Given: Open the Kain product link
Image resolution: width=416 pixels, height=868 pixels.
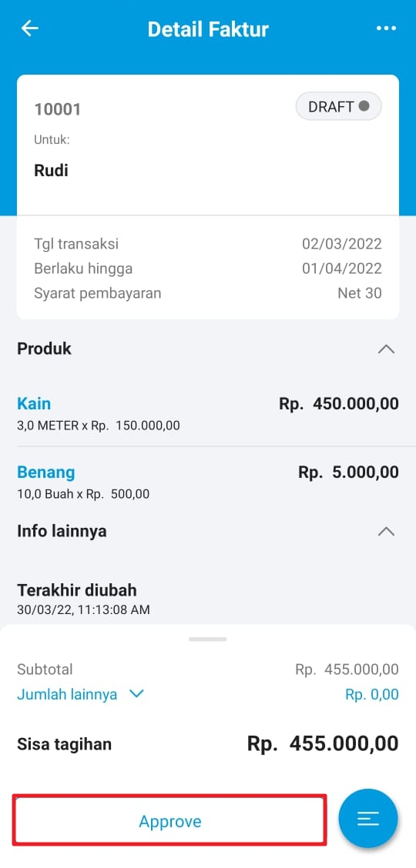Looking at the screenshot, I should 34,403.
